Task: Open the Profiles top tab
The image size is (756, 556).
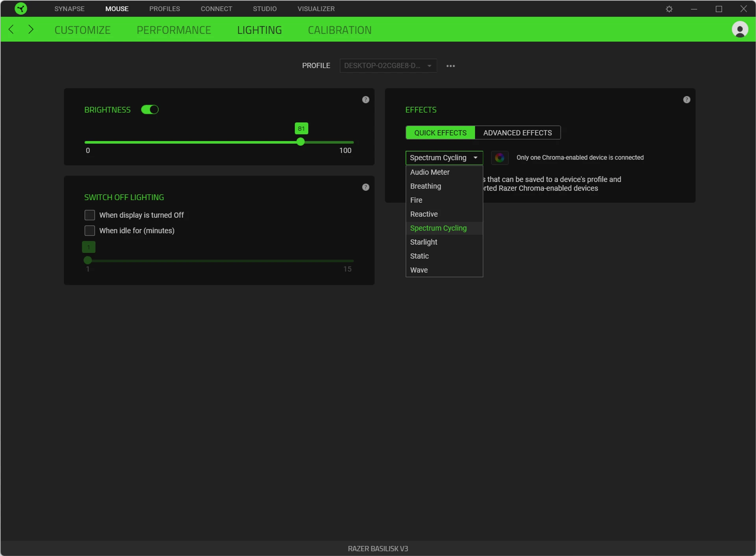Action: click(x=165, y=9)
